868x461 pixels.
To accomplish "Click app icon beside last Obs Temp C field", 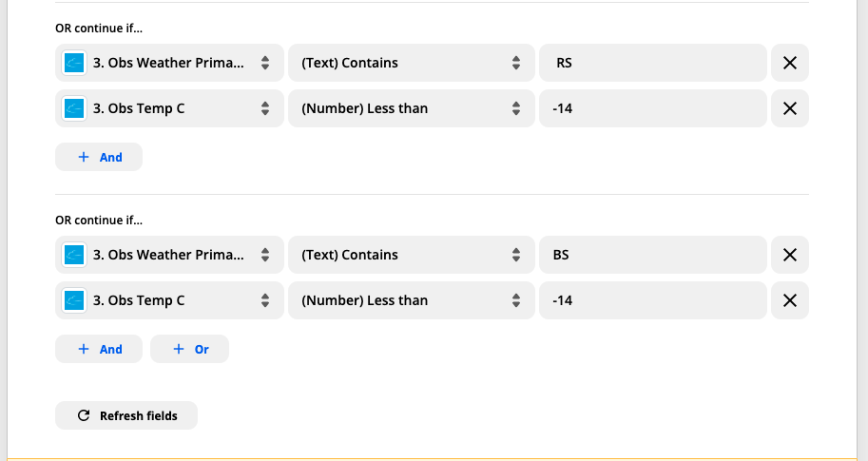I will pos(74,300).
